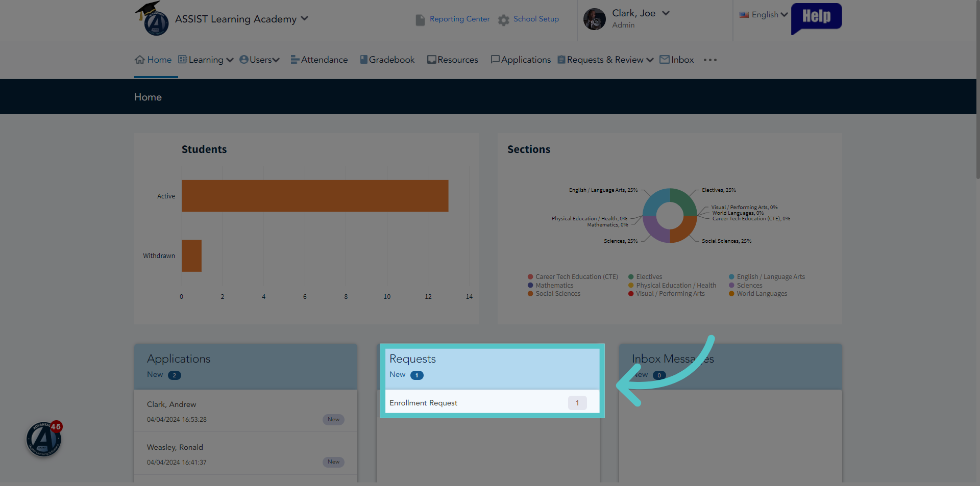Image resolution: width=980 pixels, height=486 pixels.
Task: Toggle Social Sciences legend item
Action: 554,294
